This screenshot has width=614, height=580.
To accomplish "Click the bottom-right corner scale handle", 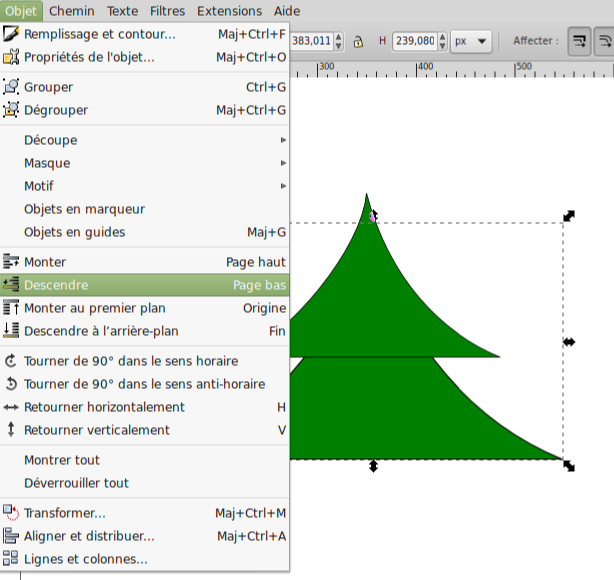I will pyautogui.click(x=569, y=466).
